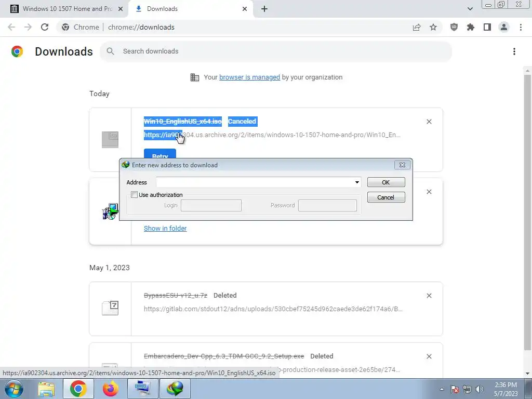532x399 pixels.
Task: Open the Chrome profile avatar
Action: tap(504, 27)
